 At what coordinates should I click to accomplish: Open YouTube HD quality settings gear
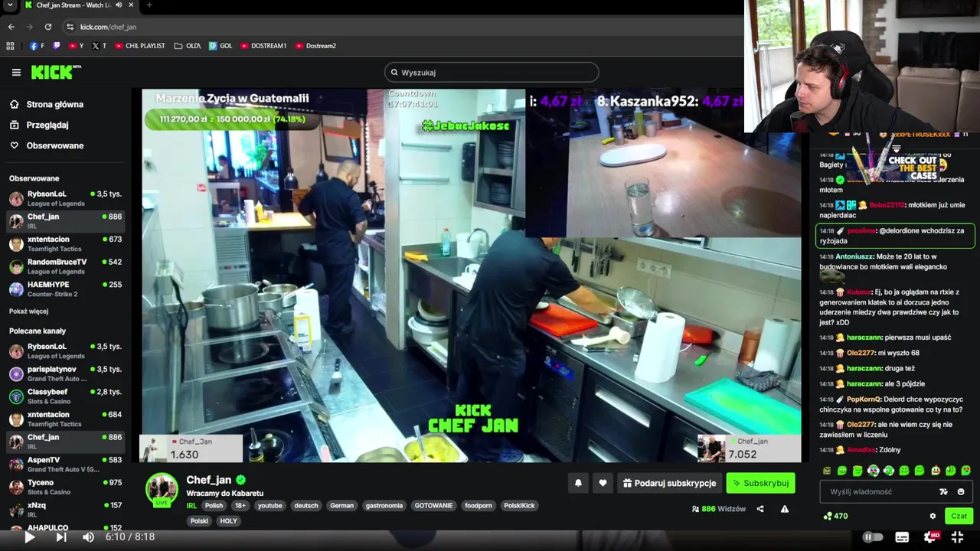930,537
